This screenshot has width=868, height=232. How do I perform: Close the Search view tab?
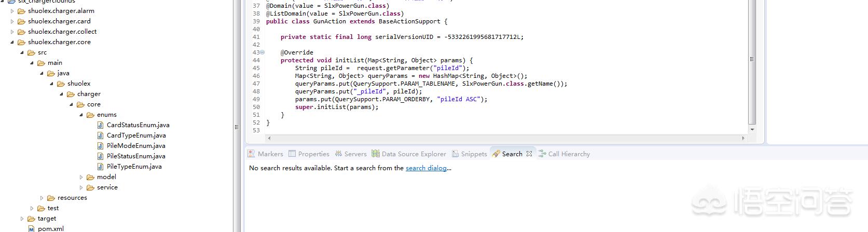[529, 154]
